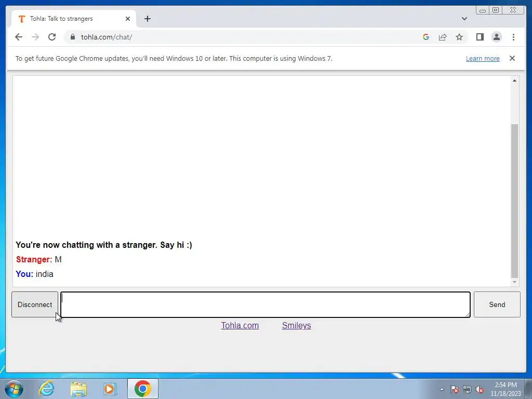
Task: Click the You: india message
Action: coord(35,274)
